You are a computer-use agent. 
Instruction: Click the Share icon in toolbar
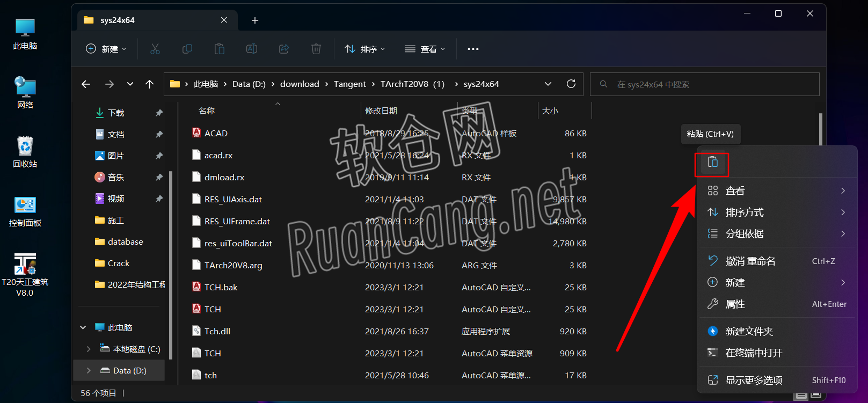[284, 49]
